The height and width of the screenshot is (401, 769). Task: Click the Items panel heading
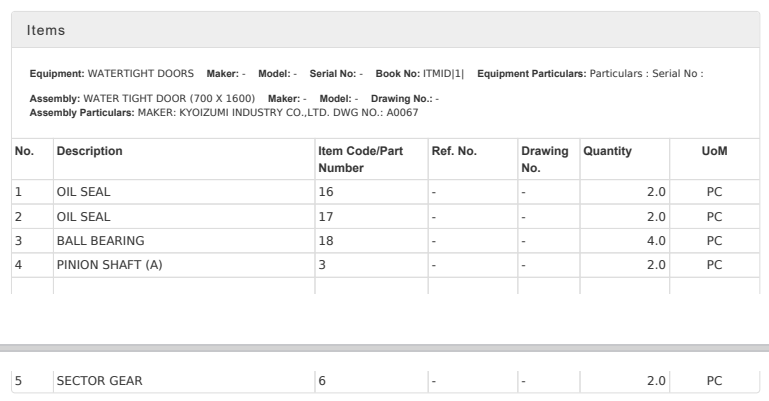pyautogui.click(x=46, y=31)
